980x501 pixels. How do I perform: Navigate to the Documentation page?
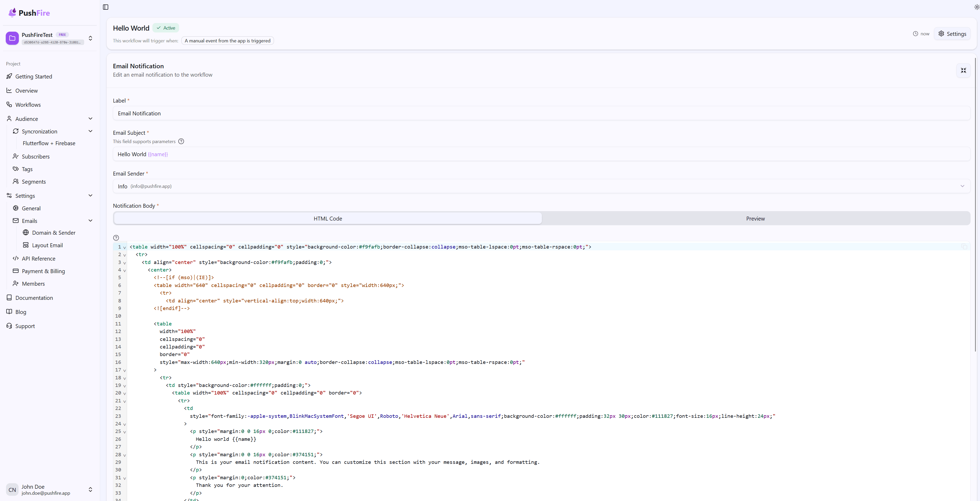point(34,298)
